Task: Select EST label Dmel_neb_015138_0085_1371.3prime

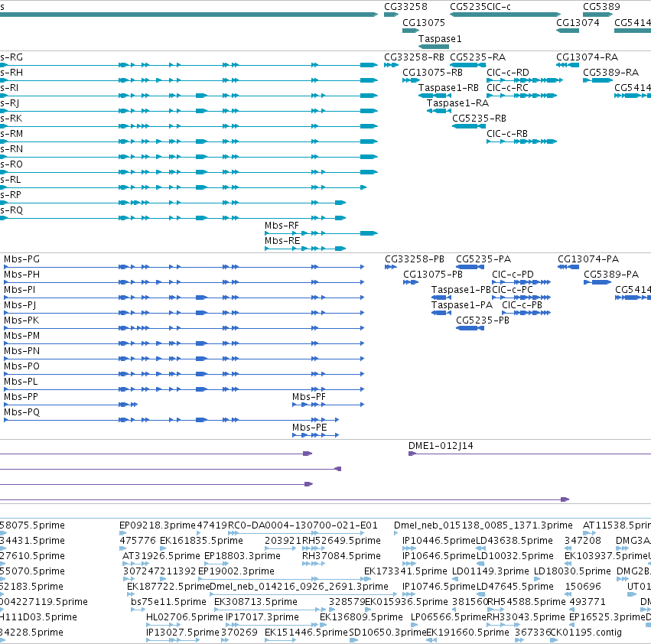Action: tap(483, 525)
